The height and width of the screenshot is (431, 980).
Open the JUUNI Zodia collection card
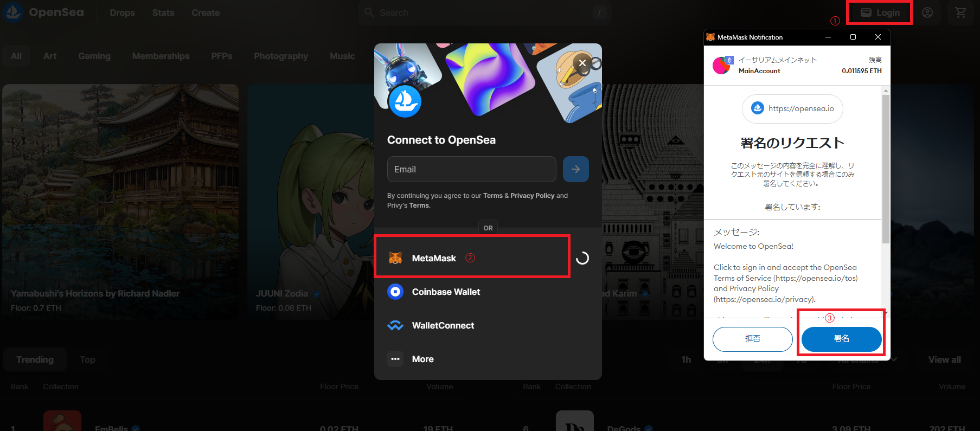pyautogui.click(x=310, y=202)
